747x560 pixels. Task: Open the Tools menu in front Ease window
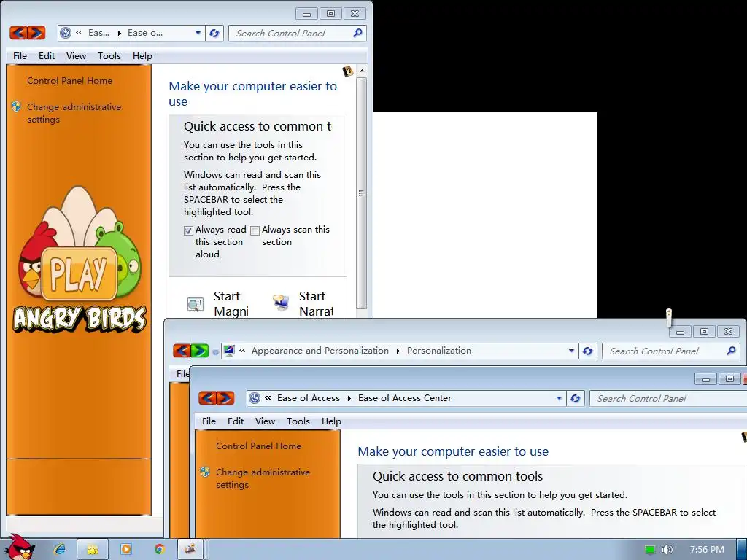[298, 421]
